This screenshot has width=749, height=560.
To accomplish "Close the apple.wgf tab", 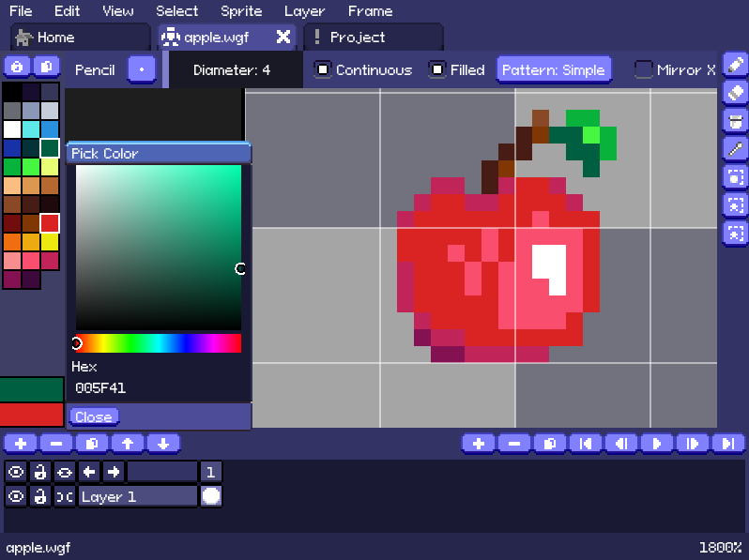I will (283, 37).
